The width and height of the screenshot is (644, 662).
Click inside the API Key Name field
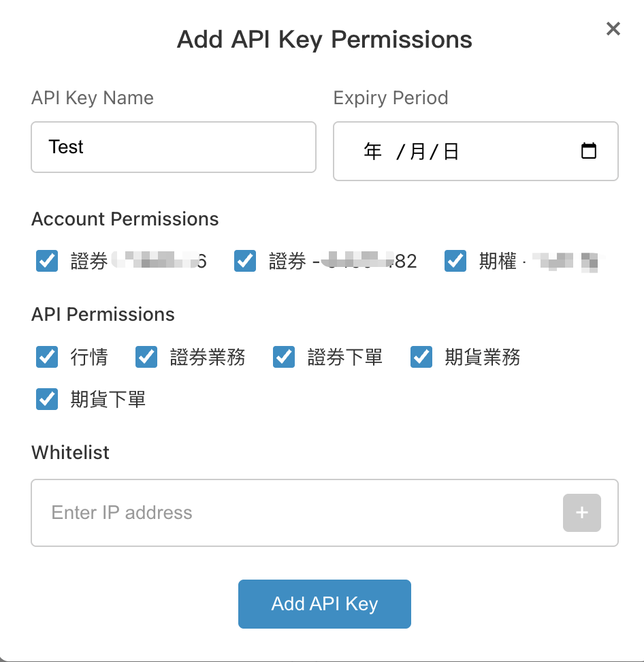[x=174, y=146]
